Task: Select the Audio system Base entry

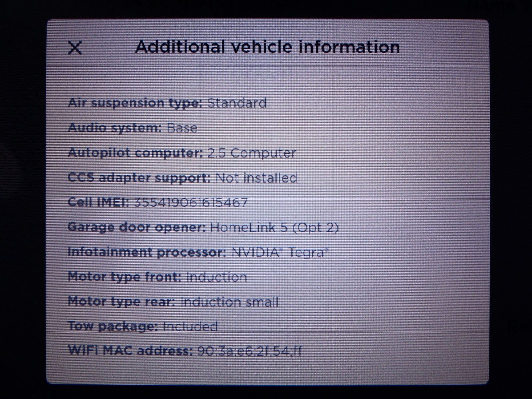Action: tap(132, 128)
